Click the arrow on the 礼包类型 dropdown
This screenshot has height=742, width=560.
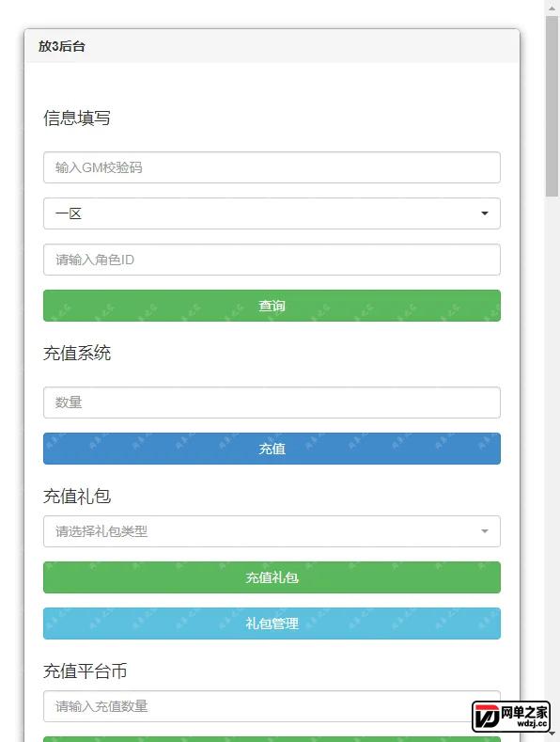(484, 531)
